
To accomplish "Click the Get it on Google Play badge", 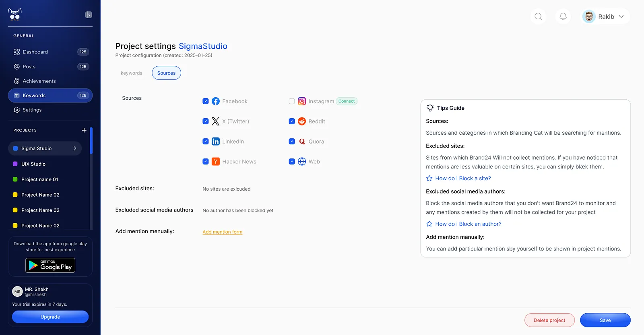I will click(x=50, y=265).
